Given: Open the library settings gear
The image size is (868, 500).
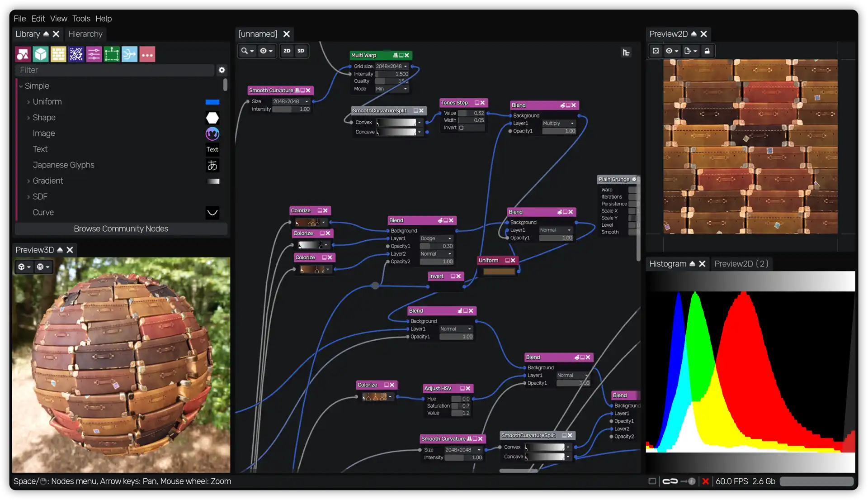Looking at the screenshot, I should (222, 70).
